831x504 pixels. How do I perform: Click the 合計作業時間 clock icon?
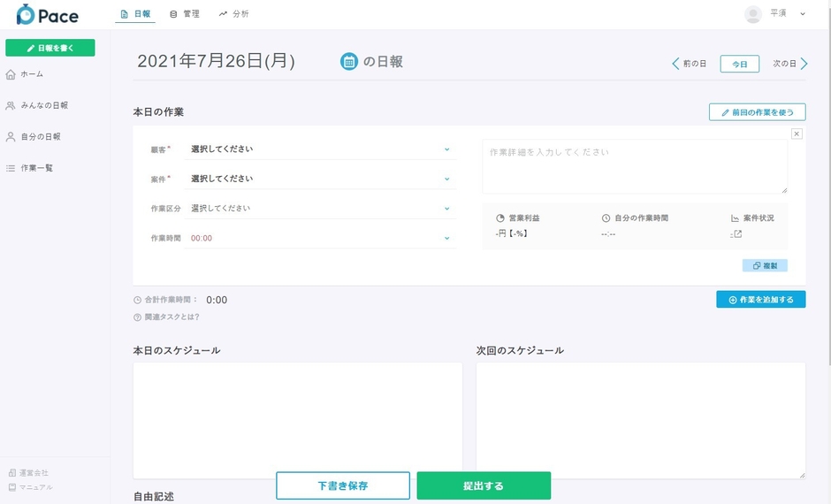tap(137, 300)
